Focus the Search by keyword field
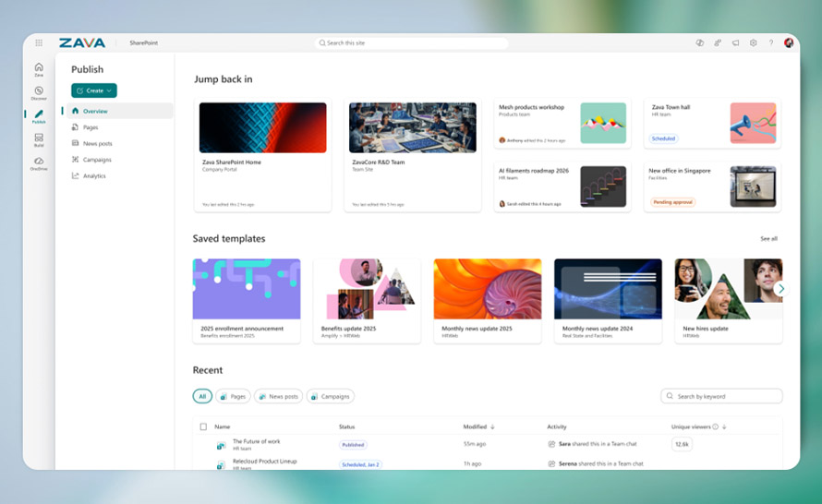 [x=721, y=396]
